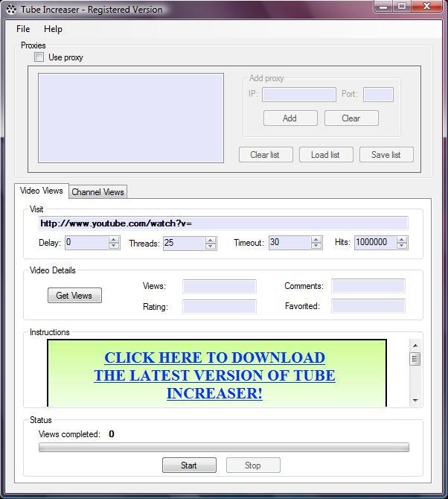
Task: Decrease the Delay value with down arrow
Action: coord(114,246)
